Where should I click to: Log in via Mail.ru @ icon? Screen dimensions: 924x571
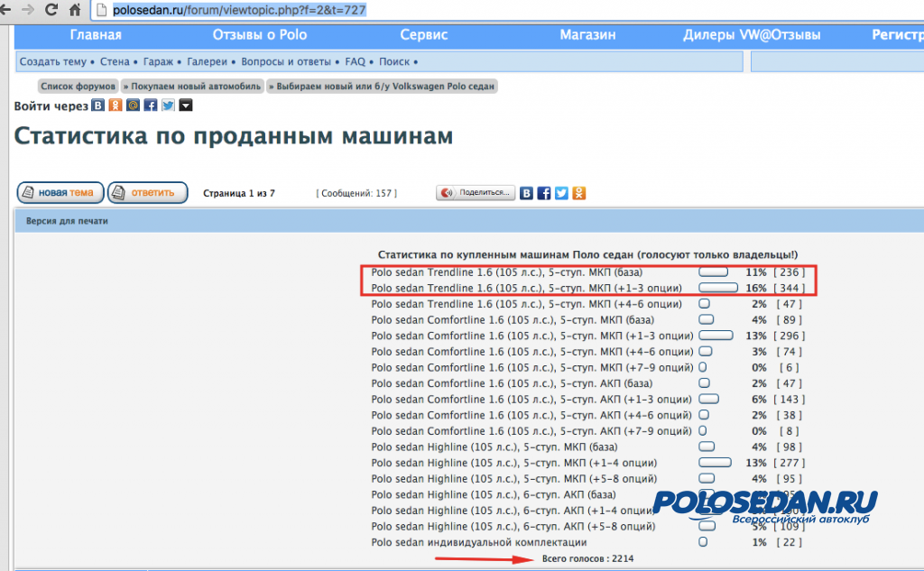(x=134, y=105)
